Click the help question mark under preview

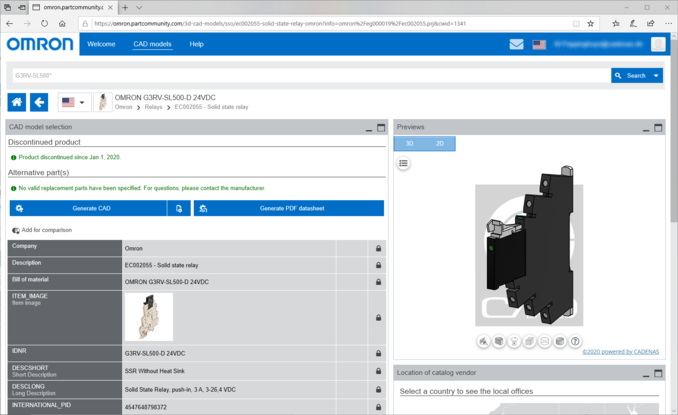[x=575, y=342]
